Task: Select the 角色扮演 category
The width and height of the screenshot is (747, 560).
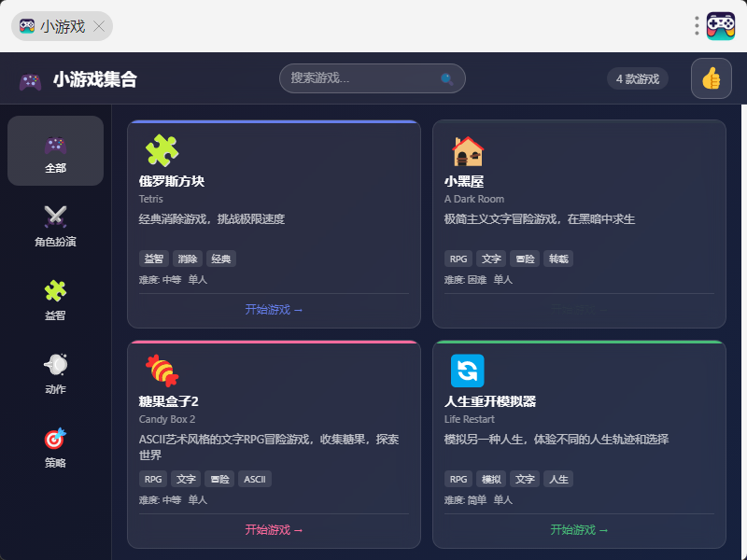Action: point(55,226)
